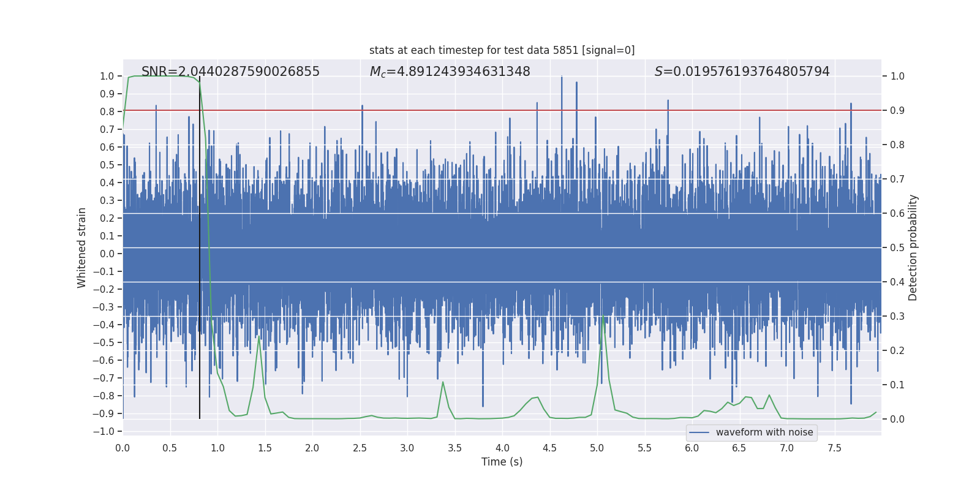Click x-axis tick label 0.5

(170, 448)
